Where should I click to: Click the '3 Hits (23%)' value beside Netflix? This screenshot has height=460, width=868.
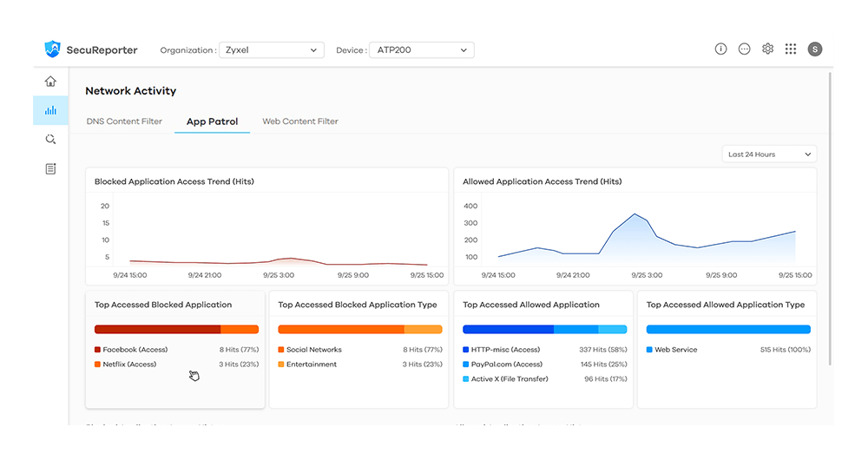pyautogui.click(x=239, y=365)
